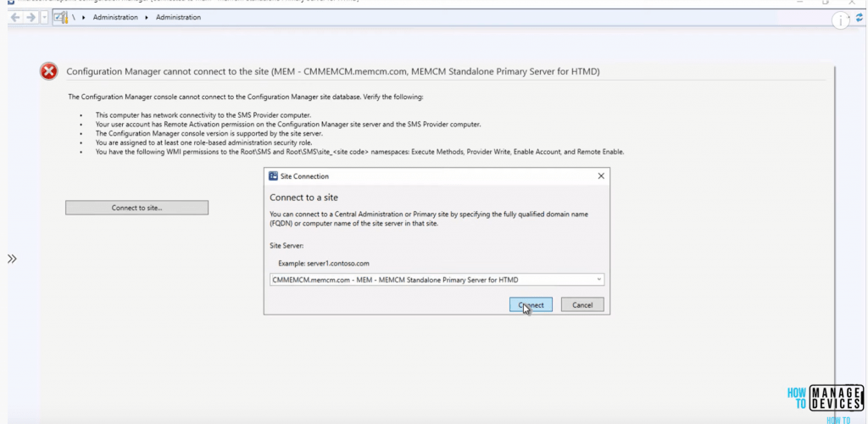Click the Connect button in dialog
This screenshot has width=868, height=424.
(x=531, y=304)
